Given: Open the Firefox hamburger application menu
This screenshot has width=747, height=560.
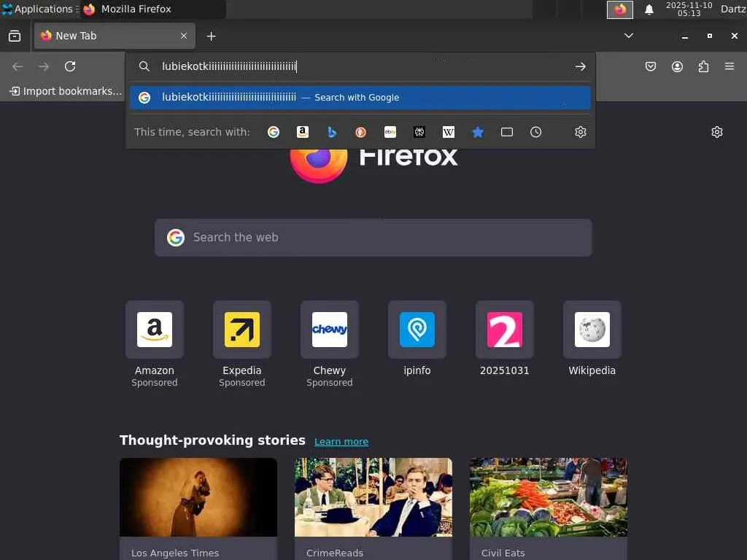Looking at the screenshot, I should pyautogui.click(x=729, y=66).
